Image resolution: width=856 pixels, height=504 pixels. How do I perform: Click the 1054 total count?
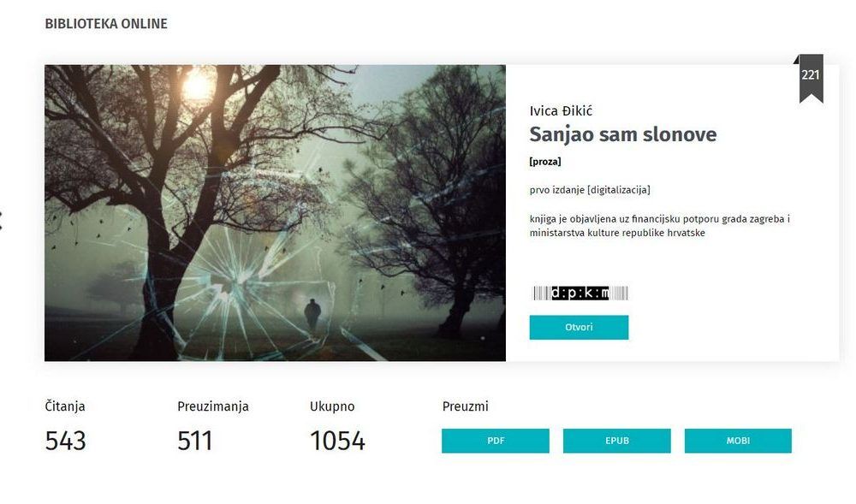point(337,441)
